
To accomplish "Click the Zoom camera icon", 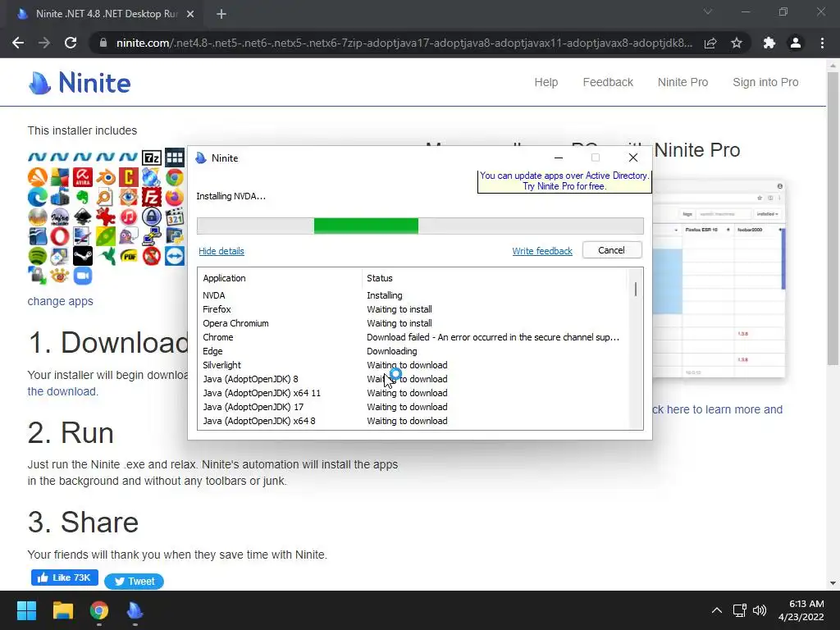I will click(83, 276).
